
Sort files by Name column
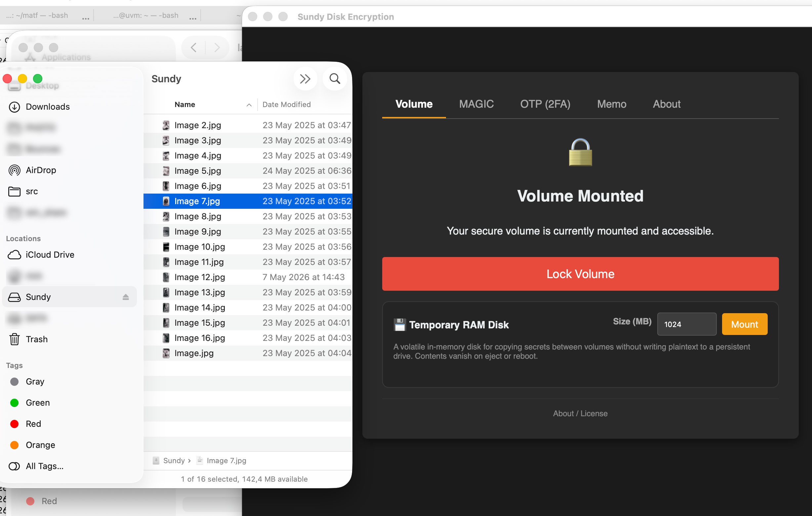coord(185,104)
